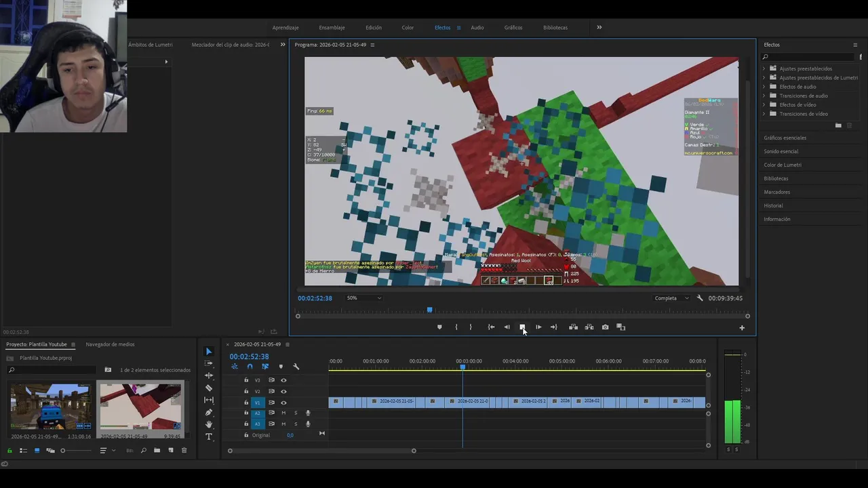Viewport: 868px width, 488px height.
Task: Open the Marcadores panel
Action: click(x=777, y=192)
